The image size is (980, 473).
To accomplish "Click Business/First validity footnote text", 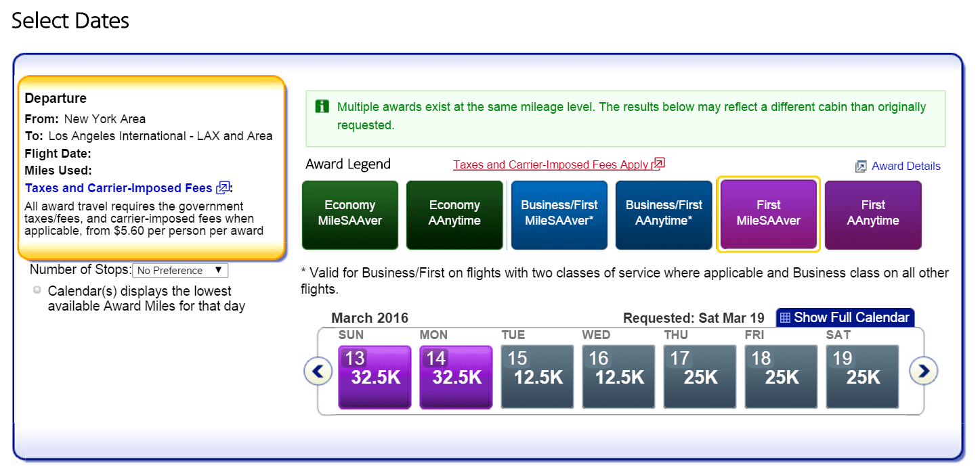I will coord(624,281).
